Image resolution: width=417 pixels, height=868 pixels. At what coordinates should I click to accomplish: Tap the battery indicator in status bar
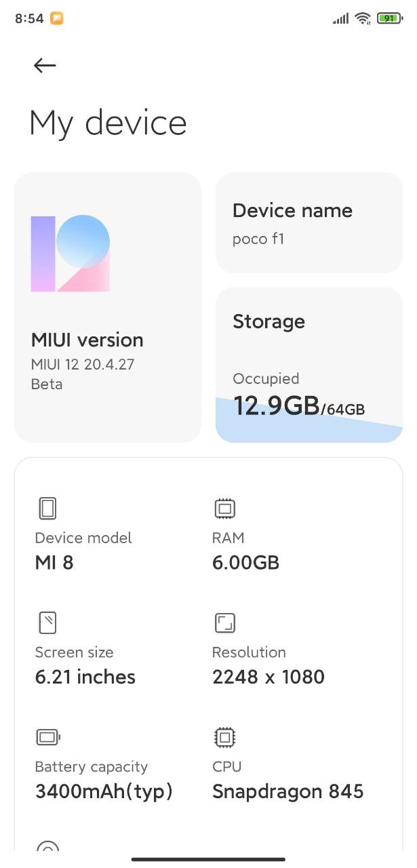coord(389,19)
